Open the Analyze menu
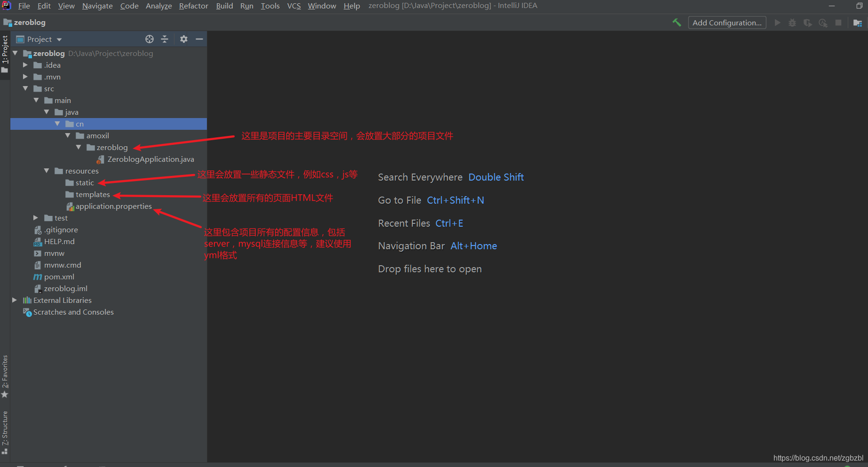The image size is (868, 467). click(x=158, y=6)
